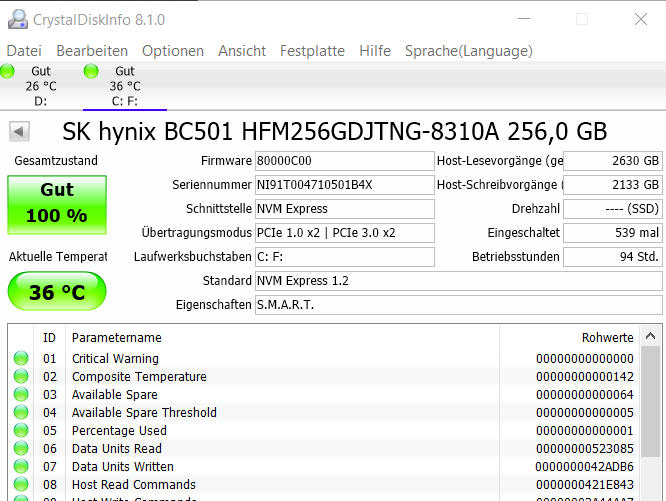Open the Hilfe menu
666x501 pixels.
click(375, 51)
